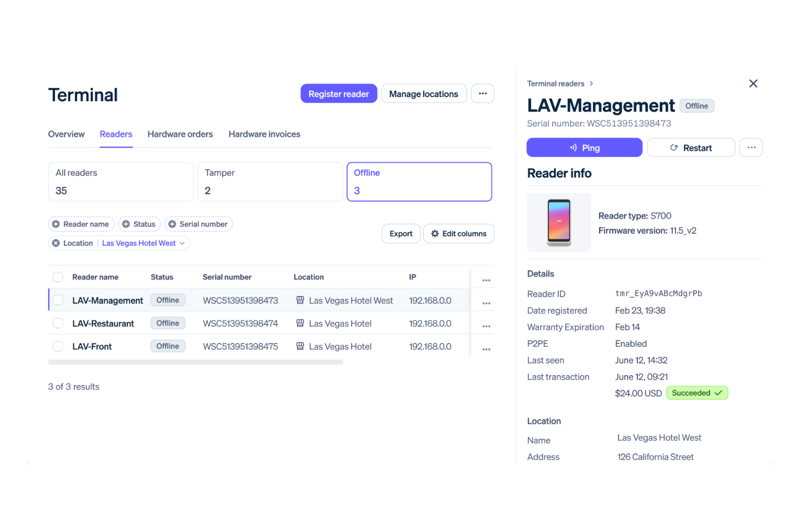Click the plus icon on the Reader name filter
The height and width of the screenshot is (532, 798).
coord(57,224)
